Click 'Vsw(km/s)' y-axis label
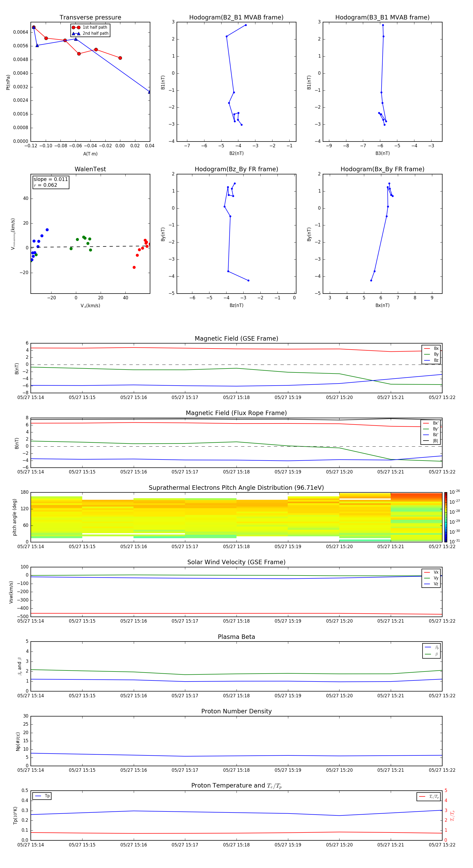Image resolution: width=473 pixels, height=868 pixels. coord(11,592)
